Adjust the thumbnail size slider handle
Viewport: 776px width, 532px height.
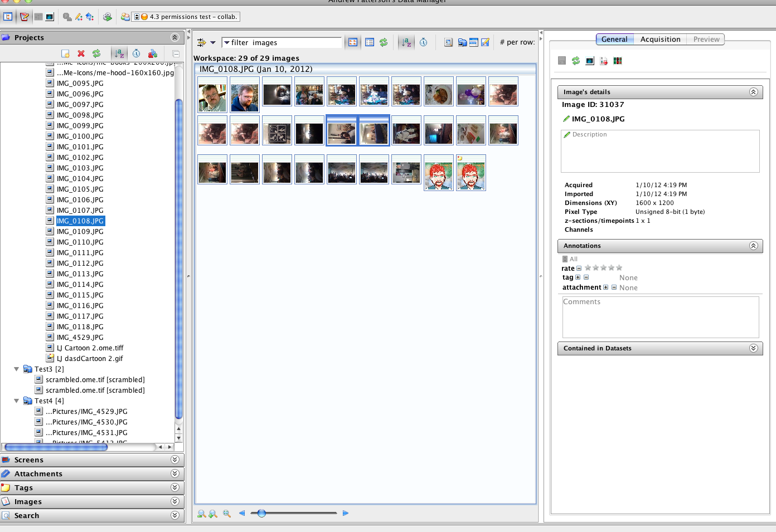261,513
